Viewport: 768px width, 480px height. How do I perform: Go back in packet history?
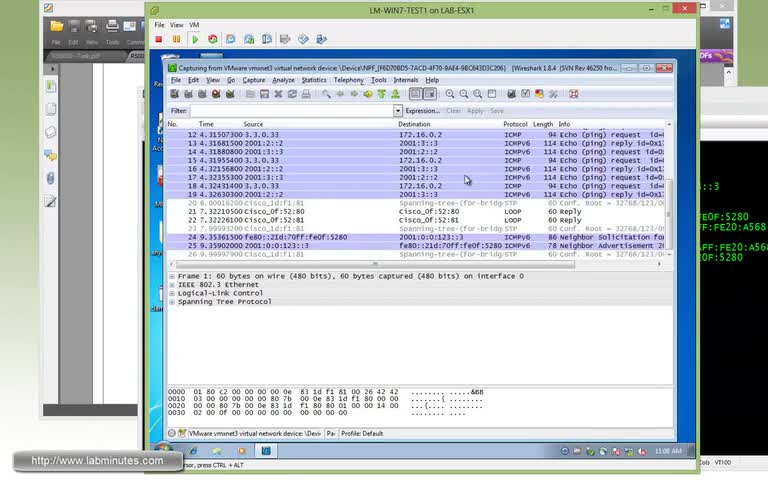point(340,94)
